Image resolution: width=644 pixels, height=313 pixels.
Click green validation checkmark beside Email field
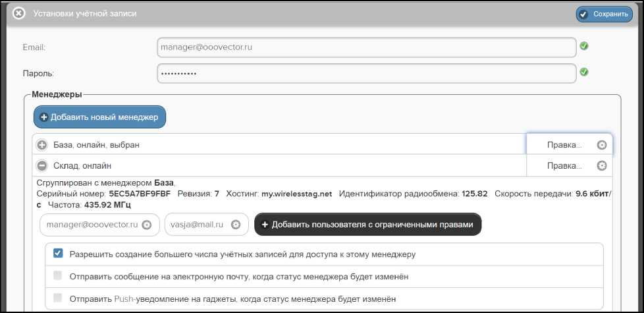(584, 46)
